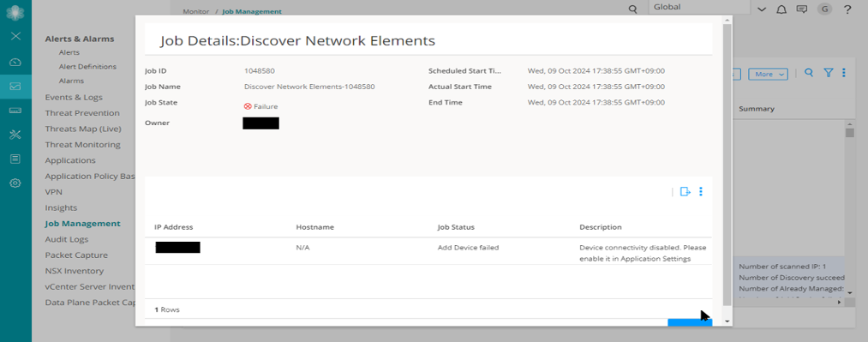
Task: Click the Device connectivity disabled description text
Action: tap(643, 254)
